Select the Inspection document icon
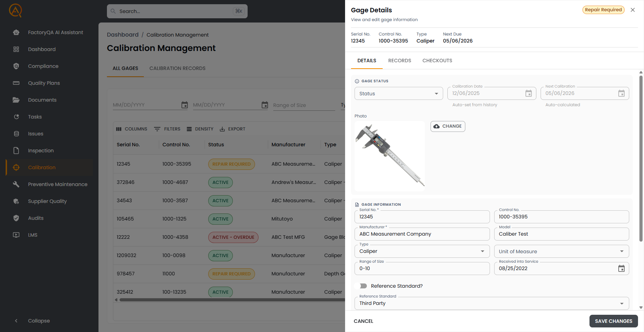The image size is (644, 332). (16, 150)
